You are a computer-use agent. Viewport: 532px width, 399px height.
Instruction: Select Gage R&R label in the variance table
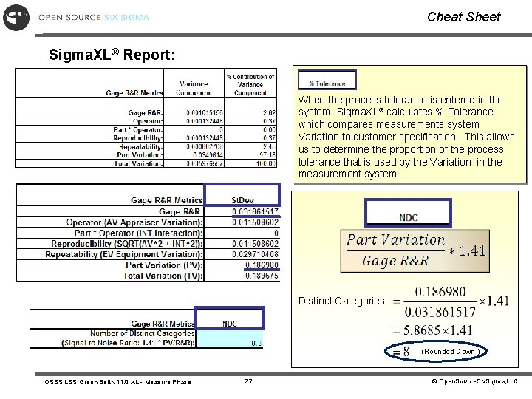click(146, 112)
